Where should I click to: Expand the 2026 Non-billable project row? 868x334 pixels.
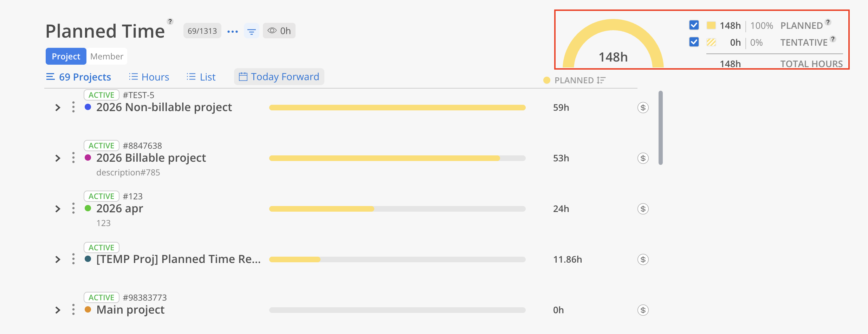click(58, 108)
